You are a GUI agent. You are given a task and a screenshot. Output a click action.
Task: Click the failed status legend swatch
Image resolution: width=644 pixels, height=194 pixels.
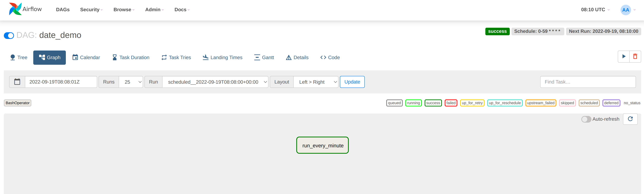point(451,103)
